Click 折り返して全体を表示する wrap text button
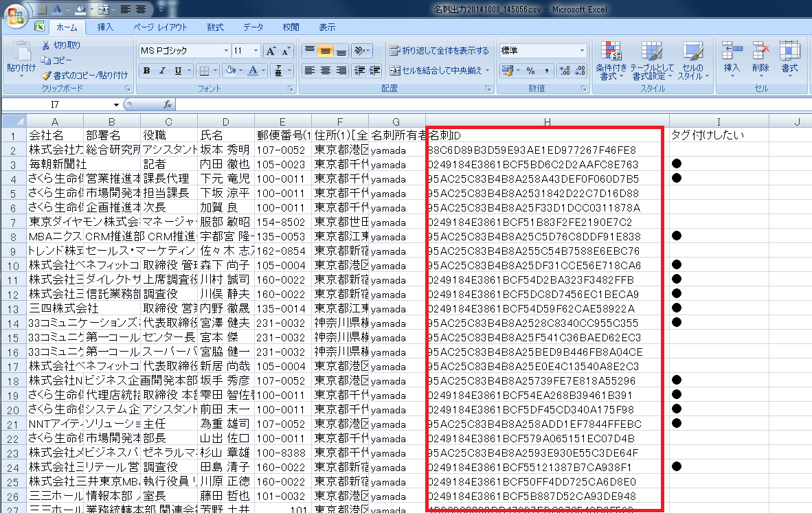The image size is (812, 513). pyautogui.click(x=439, y=51)
